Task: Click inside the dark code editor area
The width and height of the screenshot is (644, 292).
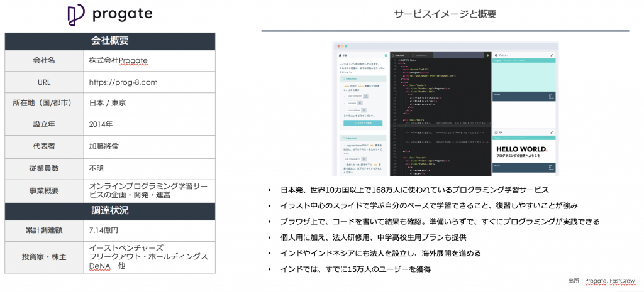Action: [x=440, y=117]
